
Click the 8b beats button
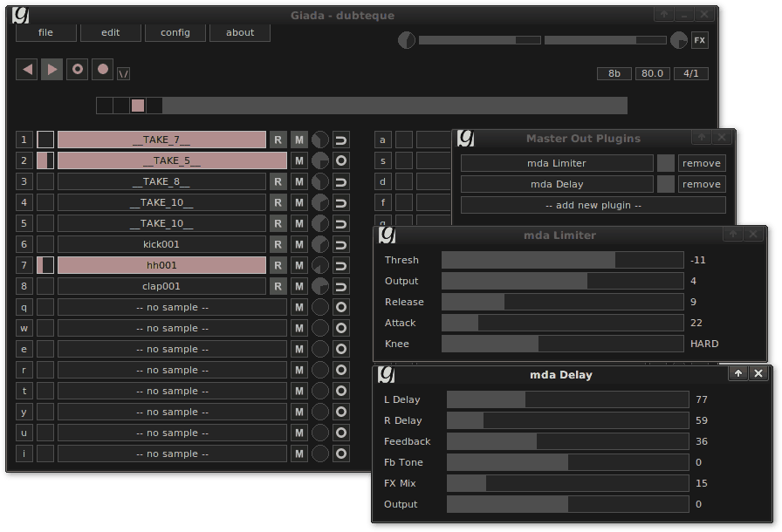tap(614, 74)
